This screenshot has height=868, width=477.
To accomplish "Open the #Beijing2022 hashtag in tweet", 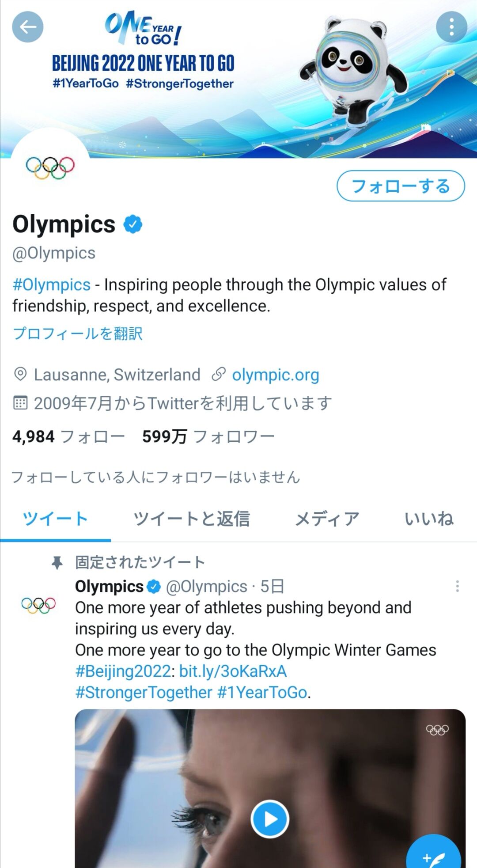I will tap(123, 671).
